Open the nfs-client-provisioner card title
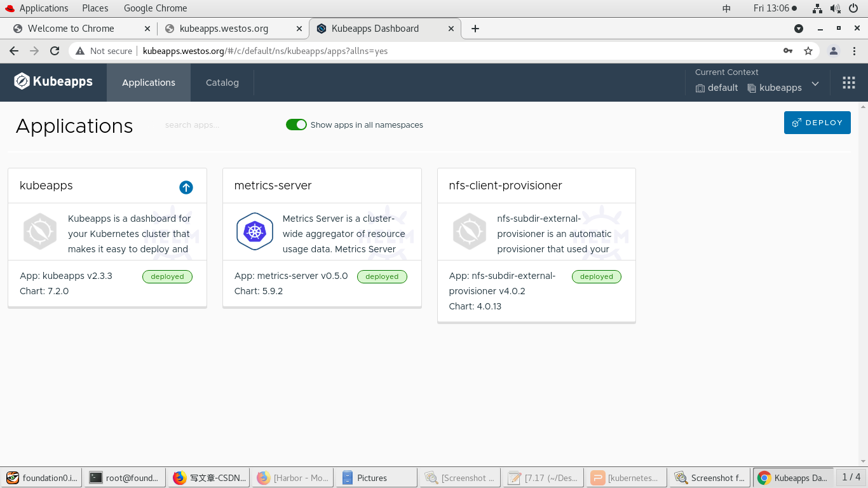Screen dimensions: 868x488 pyautogui.click(x=506, y=186)
